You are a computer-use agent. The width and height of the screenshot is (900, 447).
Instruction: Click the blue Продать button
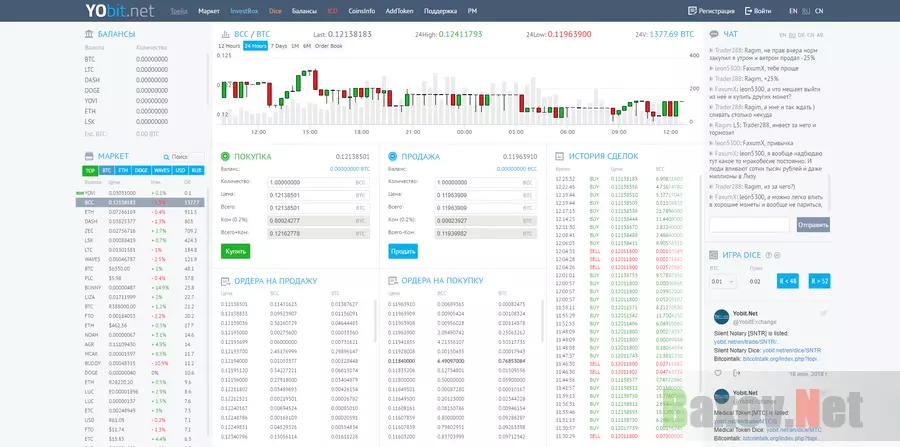(x=403, y=251)
